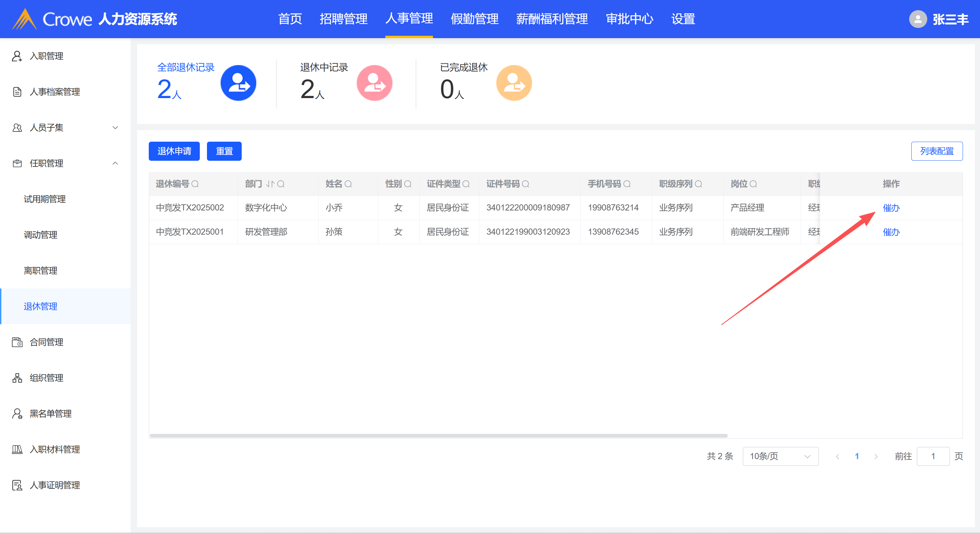Select 离职管理 in the sidebar
The image size is (980, 533).
tap(40, 271)
